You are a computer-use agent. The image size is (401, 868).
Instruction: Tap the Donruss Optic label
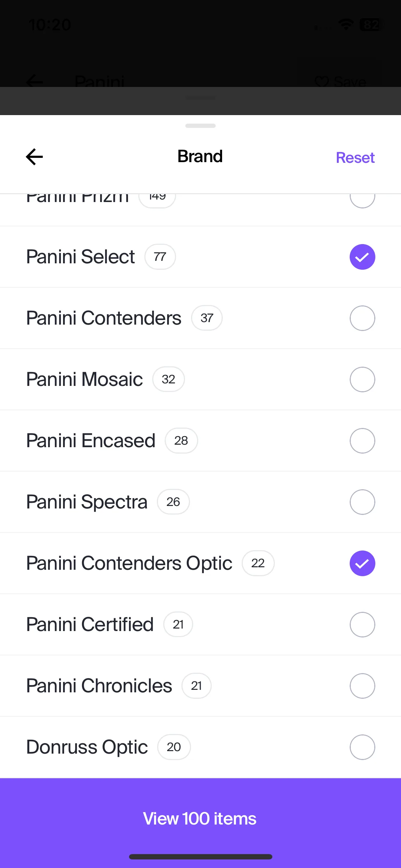click(x=87, y=747)
